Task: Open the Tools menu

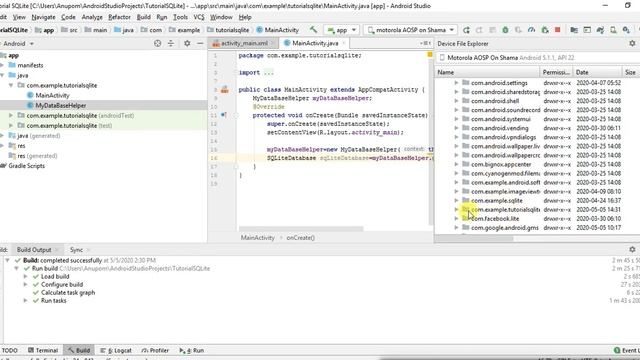Action: [x=180, y=17]
